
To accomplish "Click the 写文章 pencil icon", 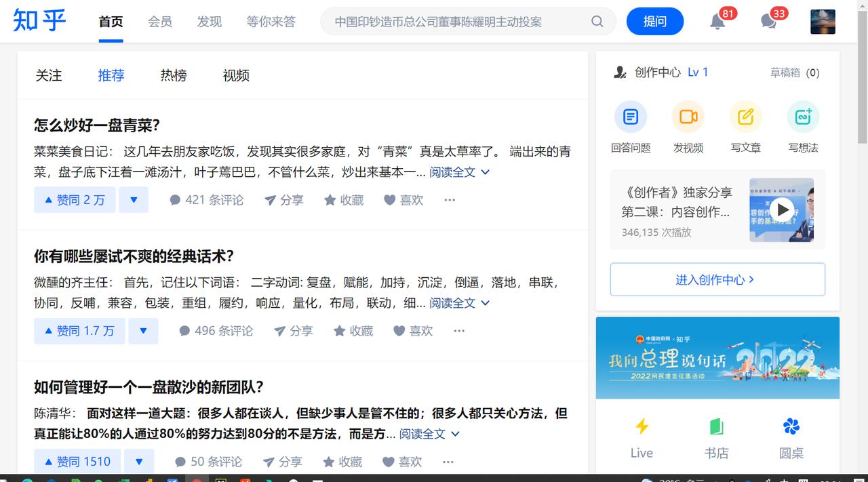I will (745, 117).
